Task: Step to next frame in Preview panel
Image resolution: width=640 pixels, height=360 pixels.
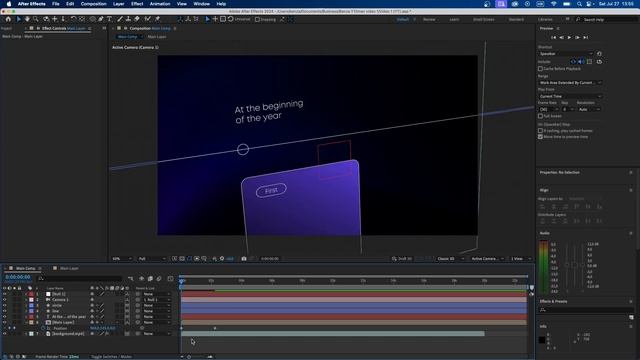Action: 578,38
